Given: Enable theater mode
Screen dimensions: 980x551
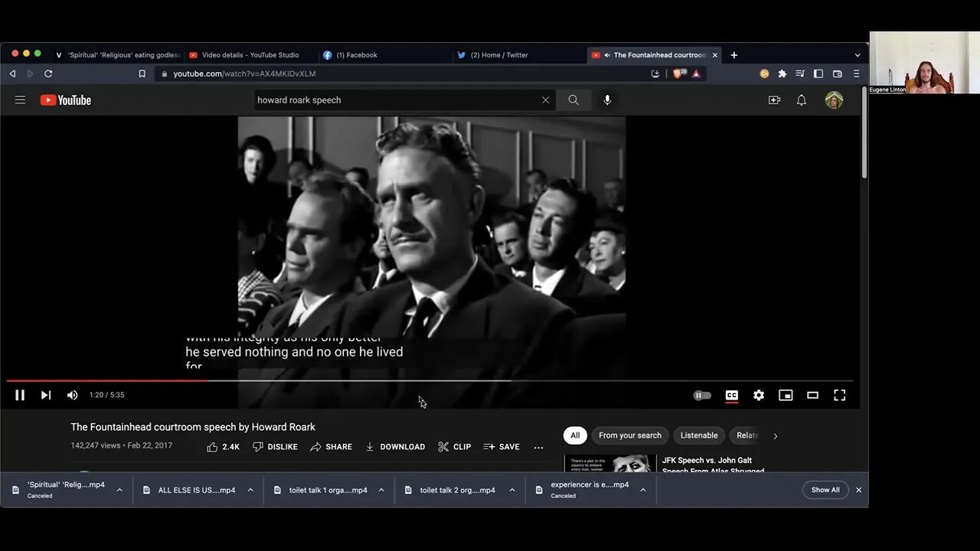Looking at the screenshot, I should pos(812,396).
